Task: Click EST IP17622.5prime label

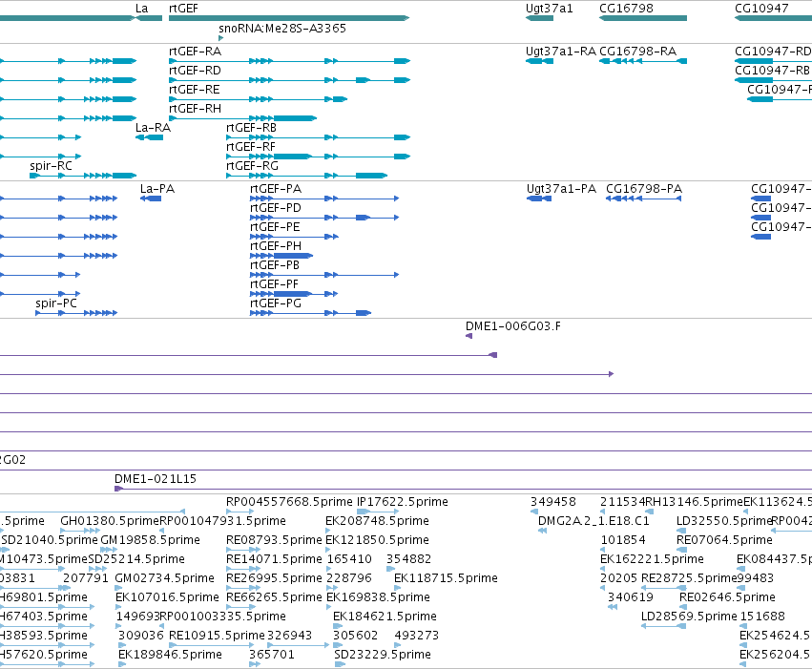Action: click(403, 502)
